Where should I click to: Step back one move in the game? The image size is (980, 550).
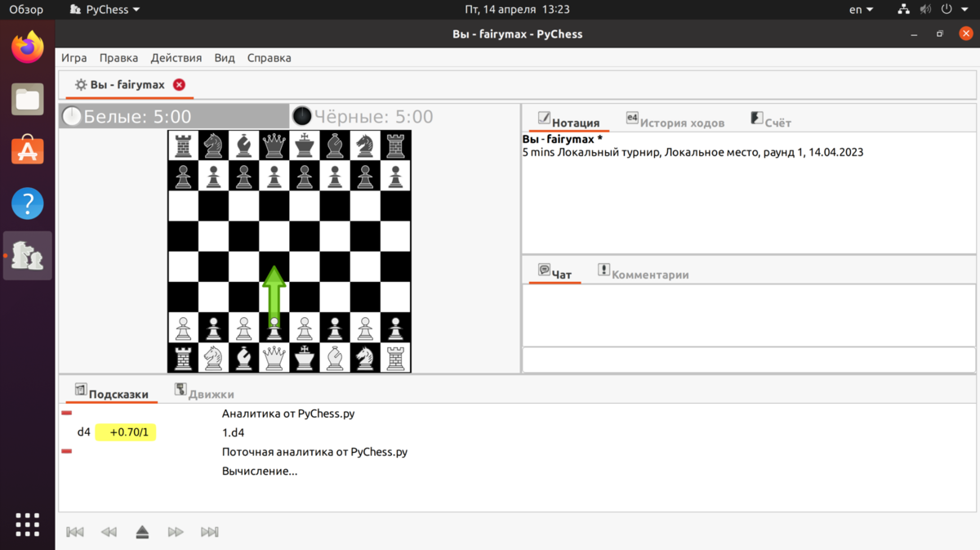point(109,532)
